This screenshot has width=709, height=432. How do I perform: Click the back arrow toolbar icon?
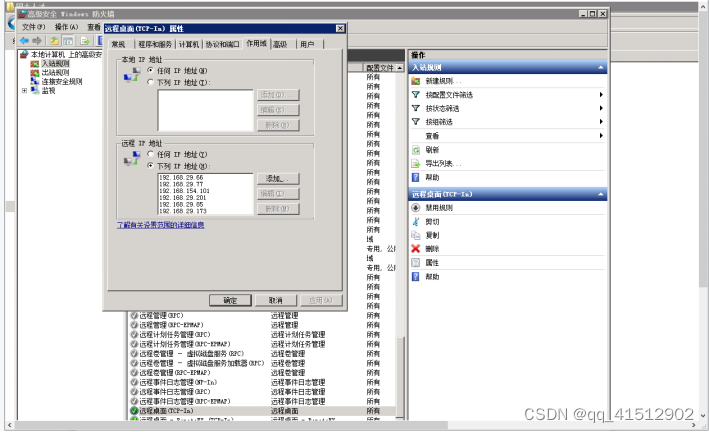[24, 41]
